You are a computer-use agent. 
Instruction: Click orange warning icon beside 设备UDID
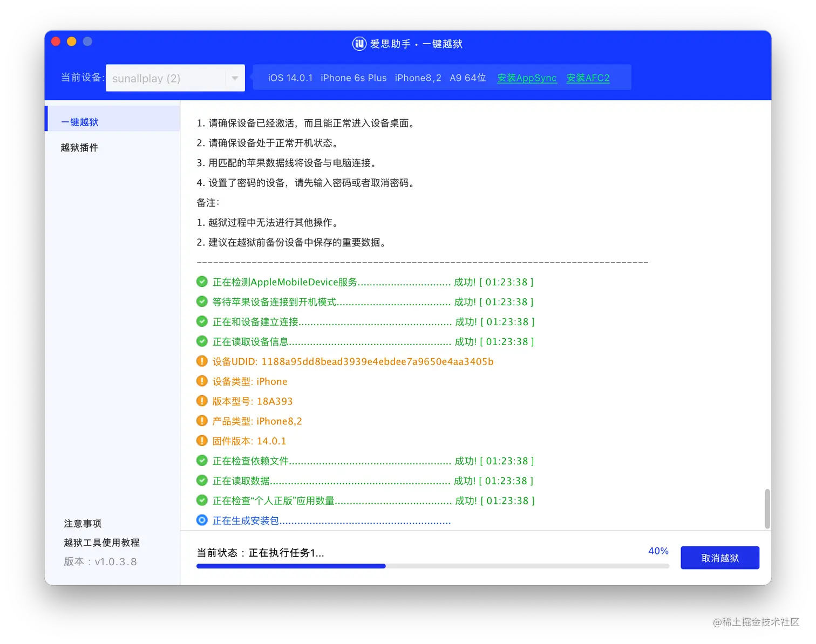202,361
